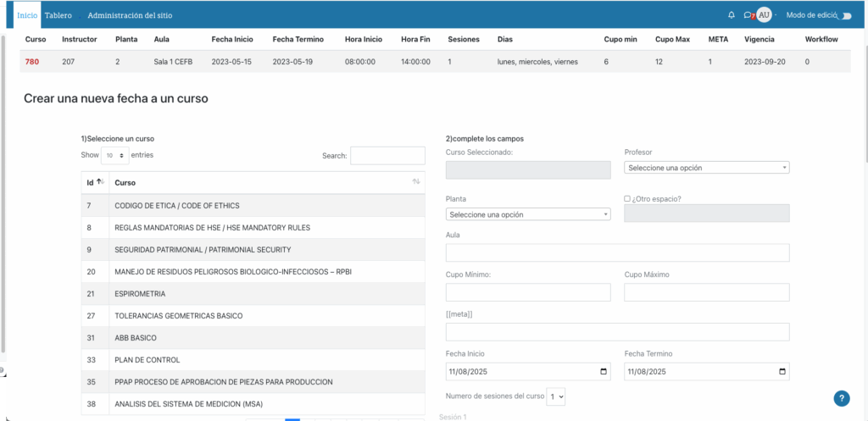Click the Fecha Termino column header

(x=298, y=39)
